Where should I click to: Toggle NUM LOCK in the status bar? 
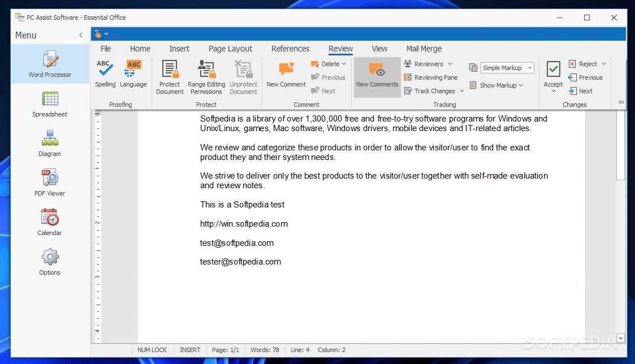click(152, 349)
